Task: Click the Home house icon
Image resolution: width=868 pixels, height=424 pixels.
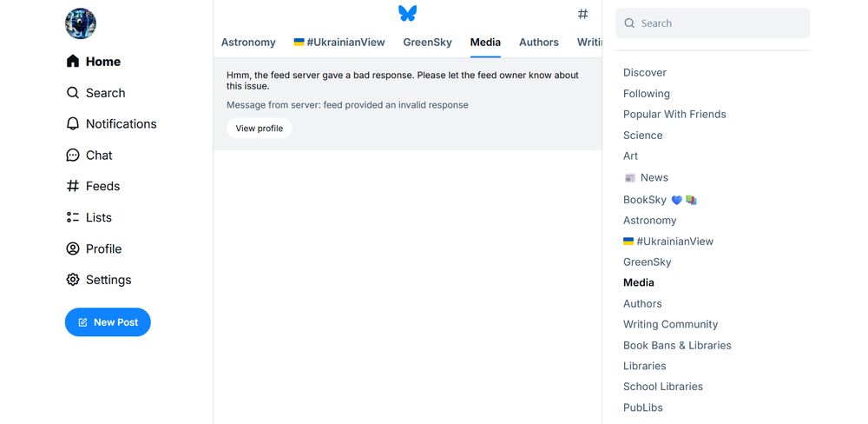Action: (73, 61)
